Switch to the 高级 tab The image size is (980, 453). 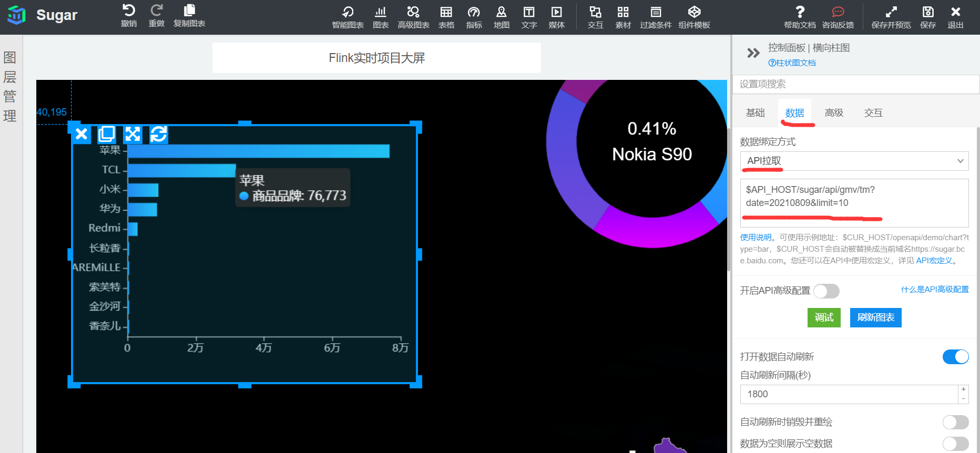coord(834,112)
